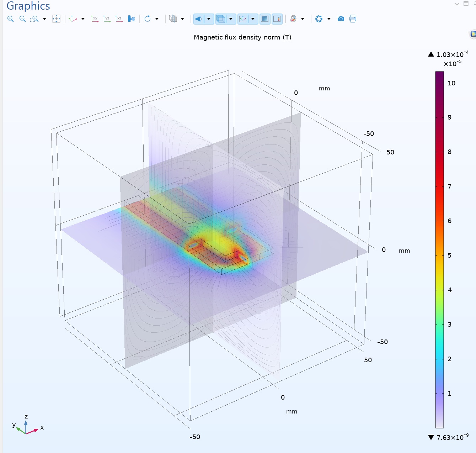Viewport: 476px width, 453px height.
Task: Toggle the color legend display button
Action: pyautogui.click(x=277, y=19)
